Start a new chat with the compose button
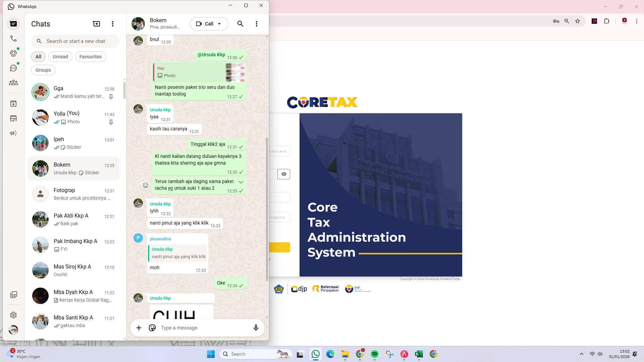644x362 pixels. pos(96,24)
